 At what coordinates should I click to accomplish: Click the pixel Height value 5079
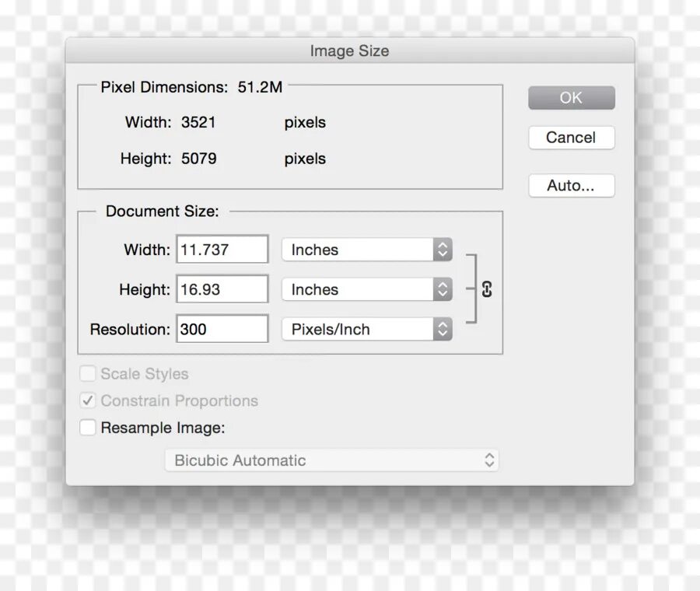tap(199, 159)
